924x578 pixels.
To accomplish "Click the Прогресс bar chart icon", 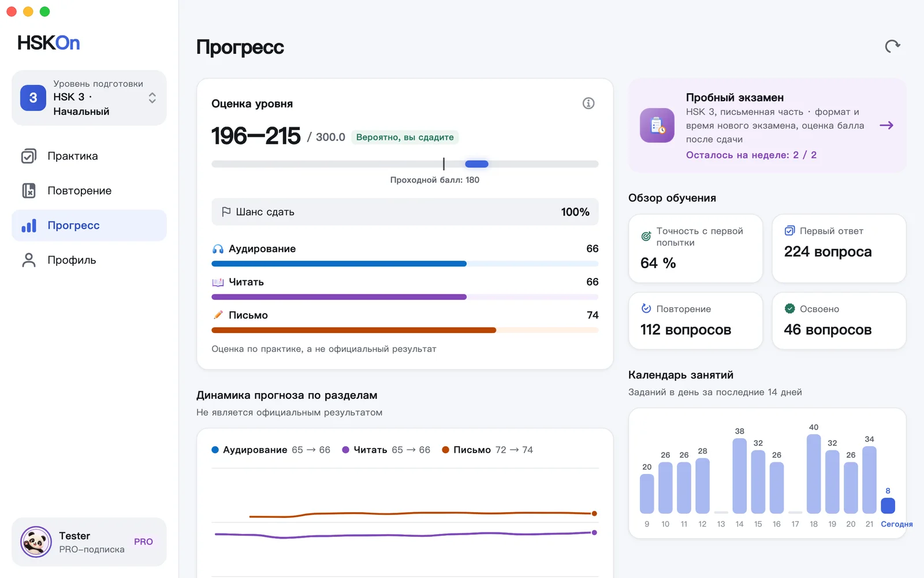I will point(29,225).
